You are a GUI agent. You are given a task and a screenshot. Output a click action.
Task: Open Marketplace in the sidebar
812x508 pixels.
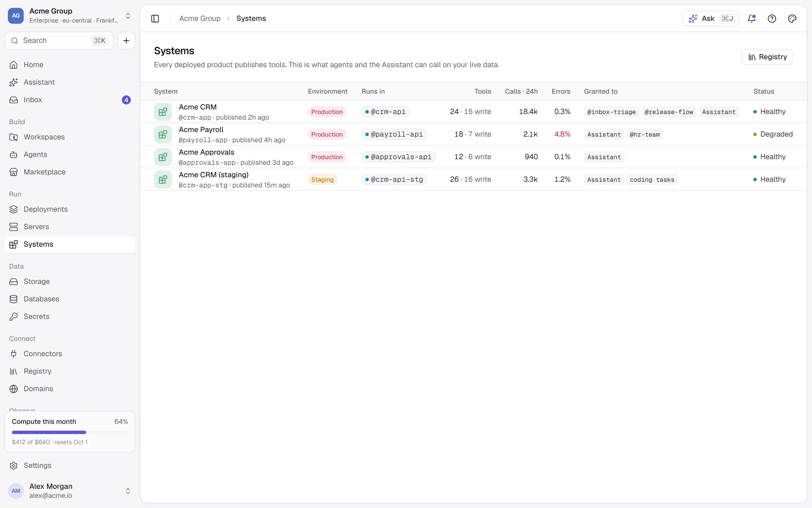coord(70,172)
